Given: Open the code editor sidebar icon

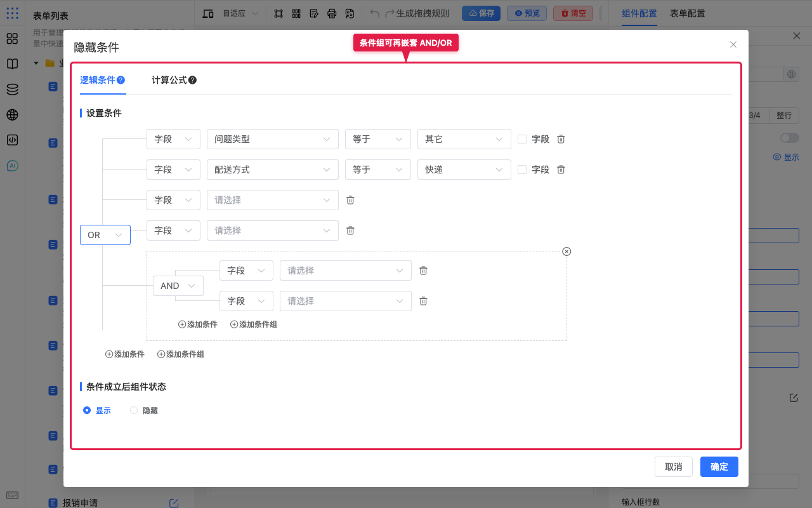Looking at the screenshot, I should pos(12,140).
